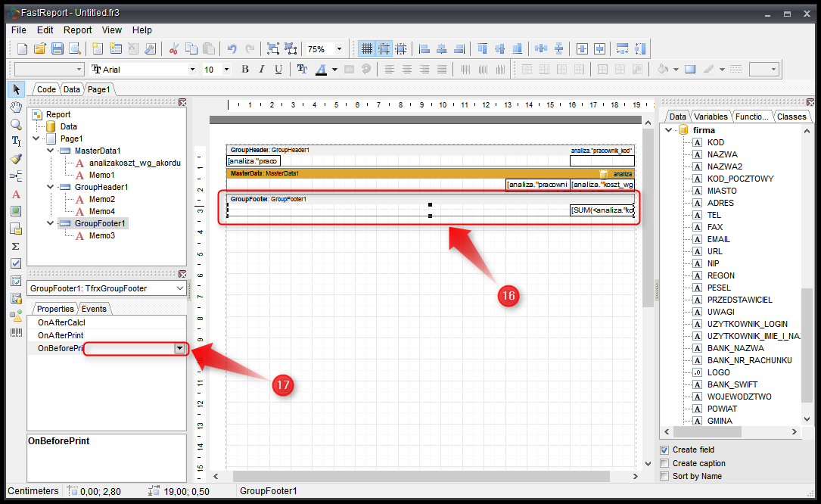This screenshot has width=821, height=504.
Task: Switch to the Code tab
Action: 46,89
